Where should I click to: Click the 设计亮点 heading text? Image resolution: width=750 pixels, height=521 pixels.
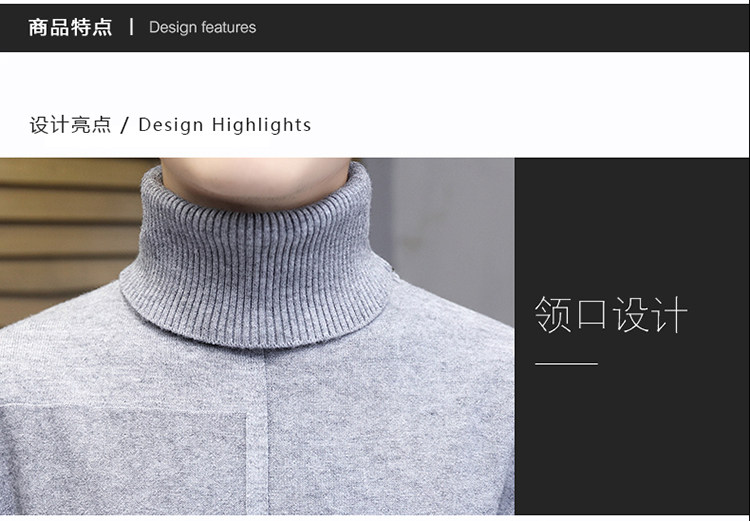[70, 125]
